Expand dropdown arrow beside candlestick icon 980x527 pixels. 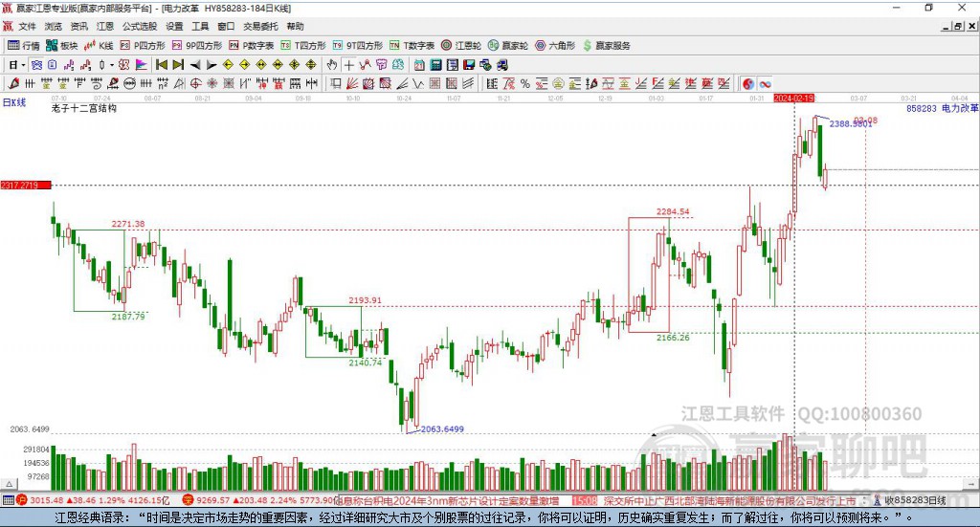point(112,65)
